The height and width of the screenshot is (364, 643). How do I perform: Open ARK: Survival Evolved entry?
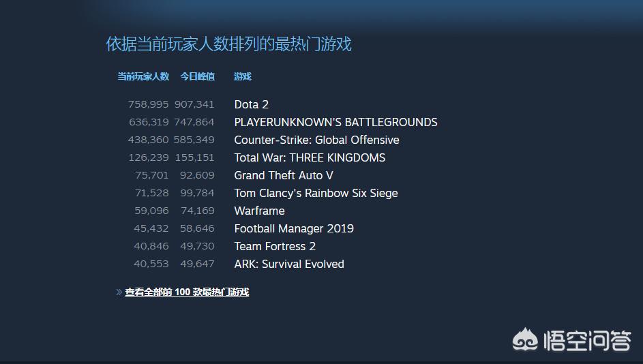288,264
